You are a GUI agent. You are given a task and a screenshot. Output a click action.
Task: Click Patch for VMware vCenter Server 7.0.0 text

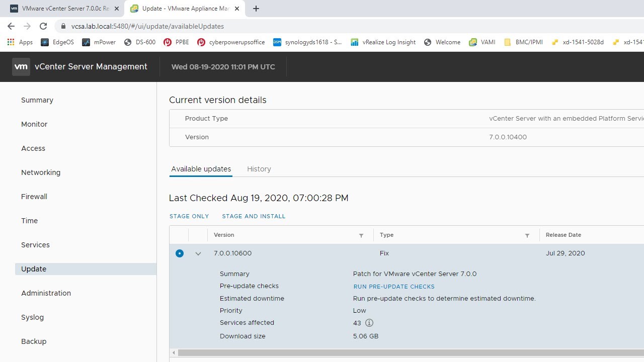(415, 274)
